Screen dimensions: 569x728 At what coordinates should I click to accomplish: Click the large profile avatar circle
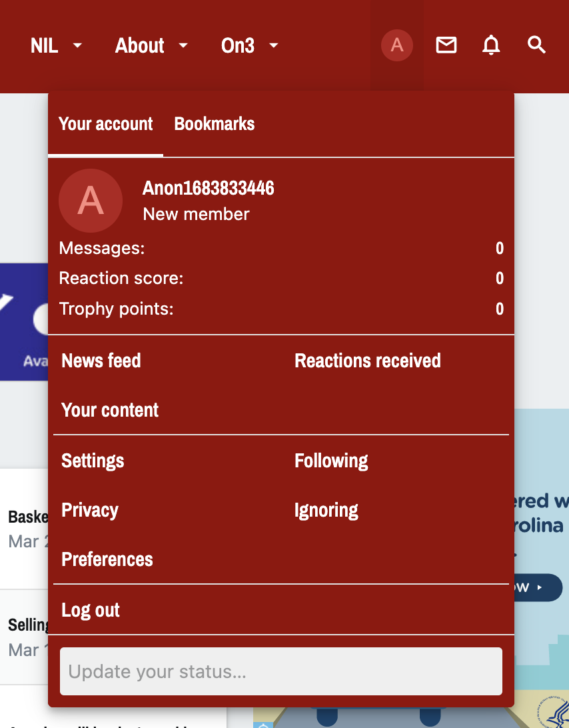(x=91, y=201)
